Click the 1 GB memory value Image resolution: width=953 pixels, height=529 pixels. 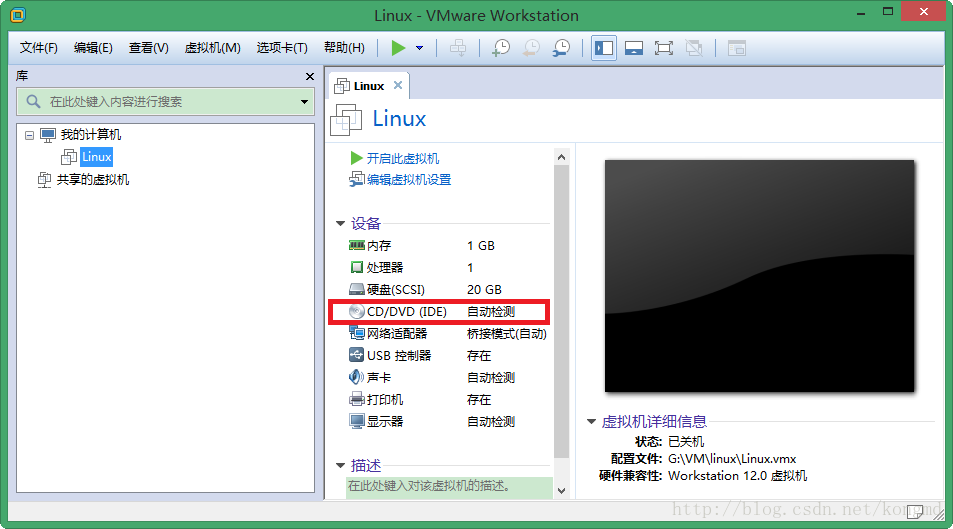pos(481,246)
